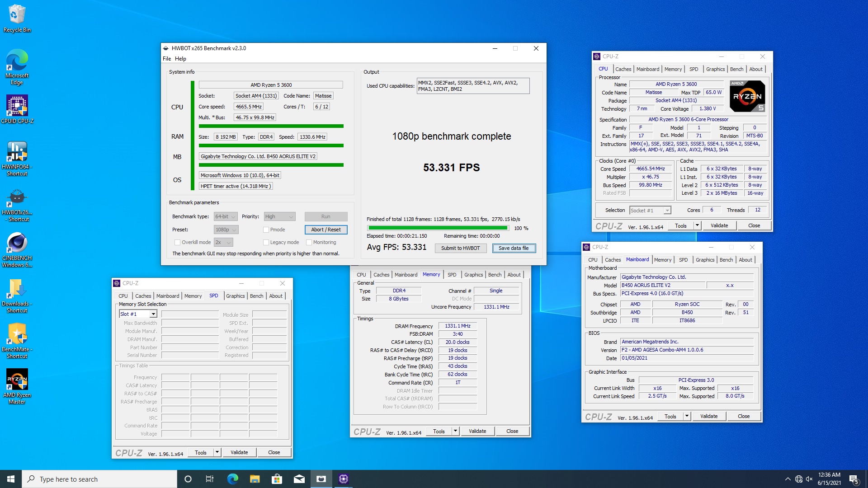Click BIOS Version F2 AGESA field
868x488 pixels.
pyautogui.click(x=687, y=350)
